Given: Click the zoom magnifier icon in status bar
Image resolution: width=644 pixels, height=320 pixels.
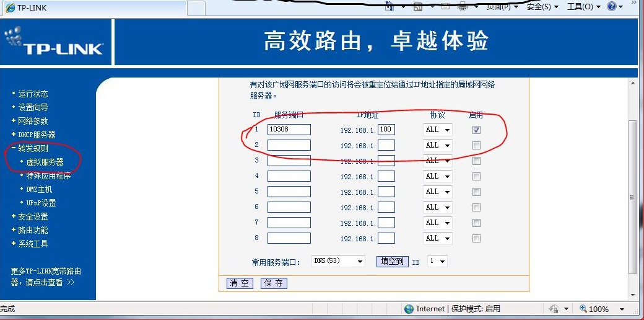Looking at the screenshot, I should click(583, 308).
